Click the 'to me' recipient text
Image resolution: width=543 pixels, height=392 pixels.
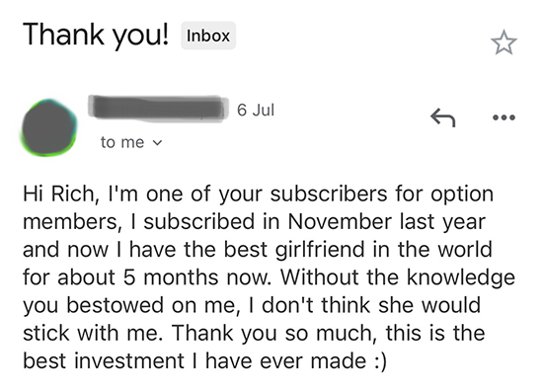pyautogui.click(x=121, y=142)
